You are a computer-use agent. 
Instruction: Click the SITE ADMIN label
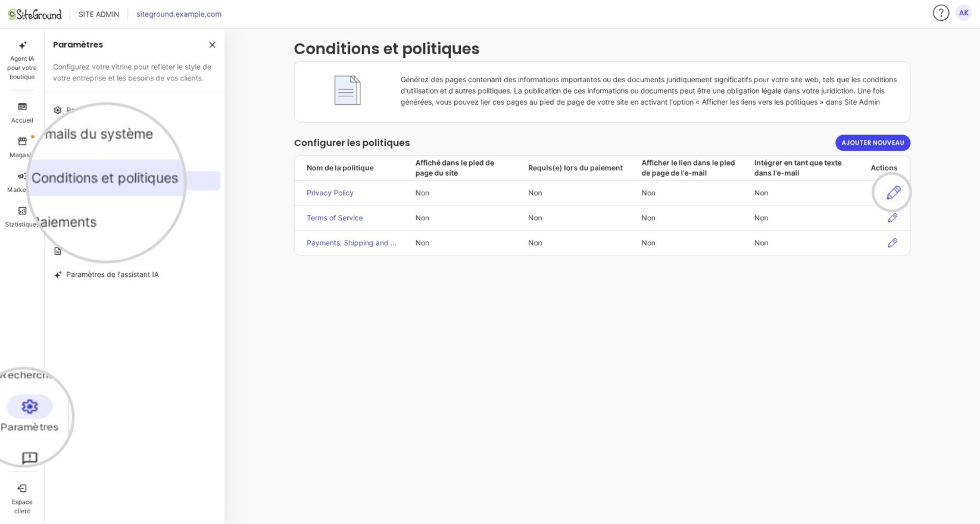click(99, 14)
